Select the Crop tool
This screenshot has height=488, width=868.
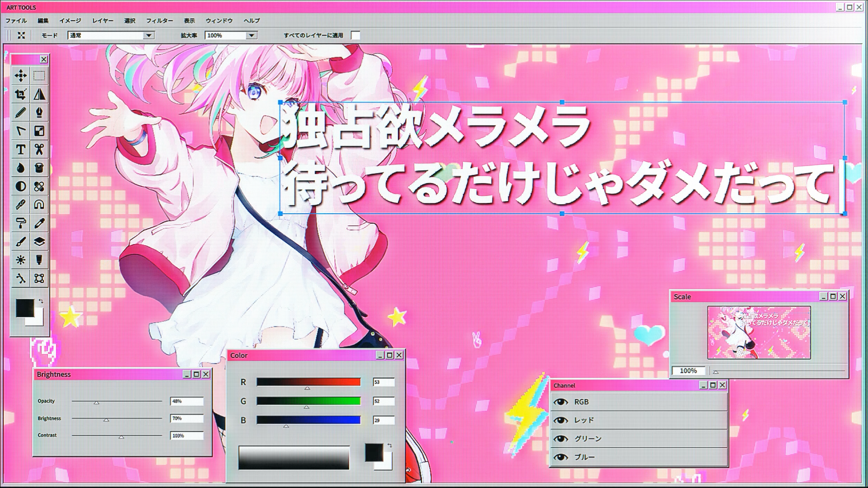tap(20, 94)
